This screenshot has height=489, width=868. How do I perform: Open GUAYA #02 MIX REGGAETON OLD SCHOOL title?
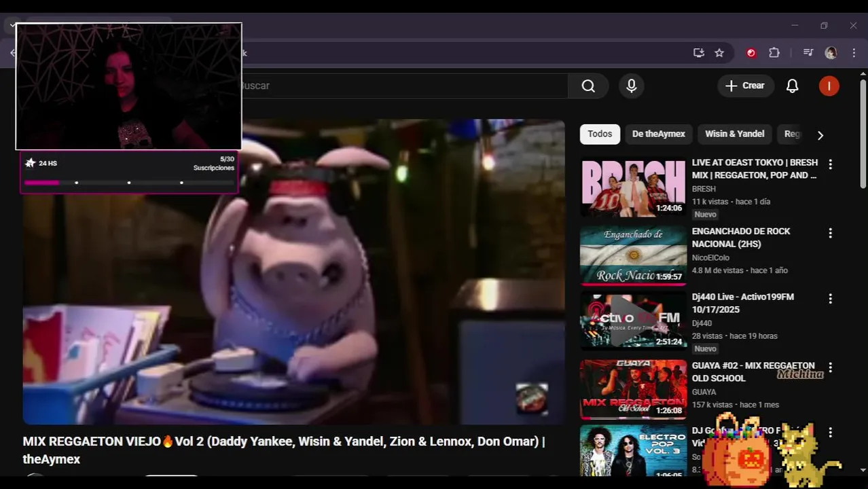(x=753, y=372)
